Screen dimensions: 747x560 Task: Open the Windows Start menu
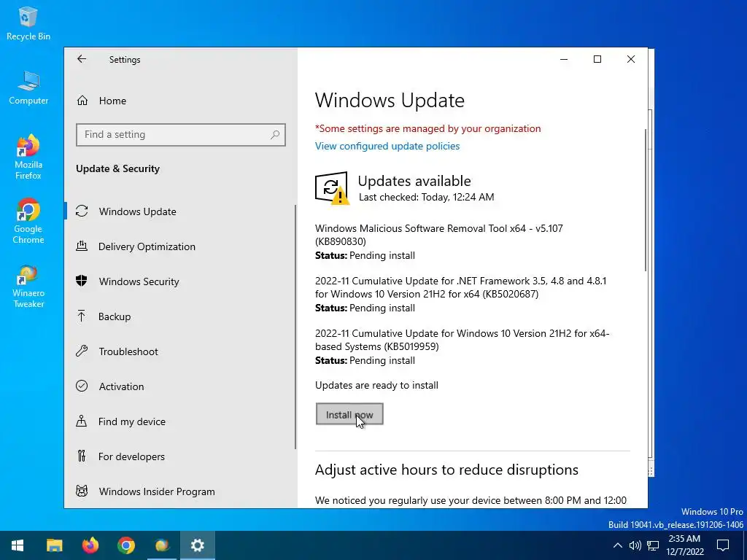tap(18, 545)
